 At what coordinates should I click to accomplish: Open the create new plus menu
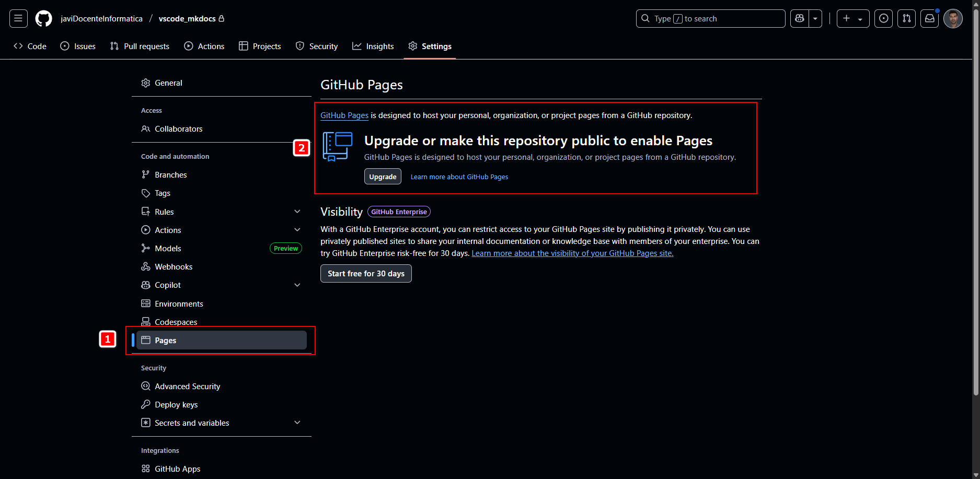click(853, 19)
